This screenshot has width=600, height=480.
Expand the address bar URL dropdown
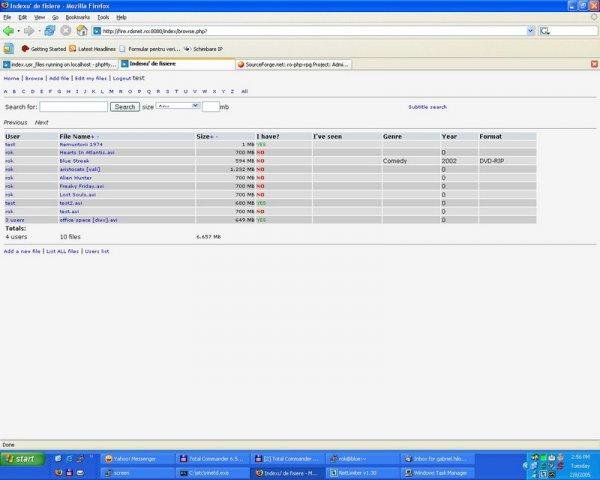click(531, 31)
